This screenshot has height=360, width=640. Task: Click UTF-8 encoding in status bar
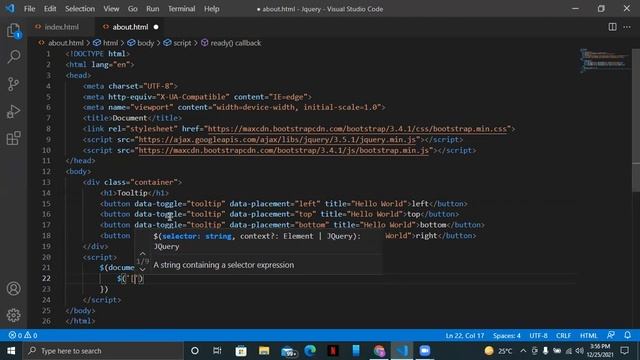(538, 335)
